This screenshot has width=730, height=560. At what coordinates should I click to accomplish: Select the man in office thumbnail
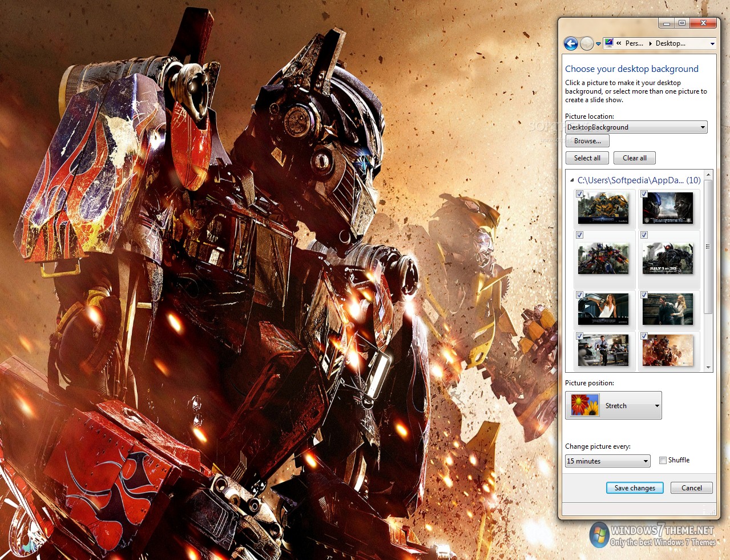coord(603,350)
